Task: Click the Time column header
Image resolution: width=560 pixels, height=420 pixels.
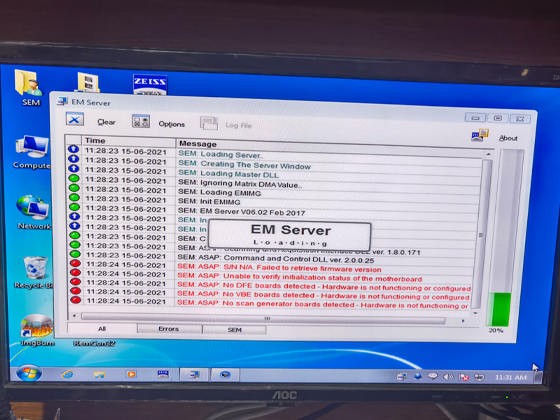Action: pyautogui.click(x=129, y=141)
